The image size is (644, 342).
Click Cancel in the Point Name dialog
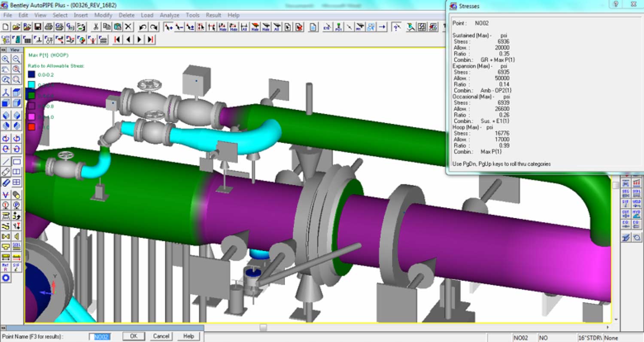(161, 336)
